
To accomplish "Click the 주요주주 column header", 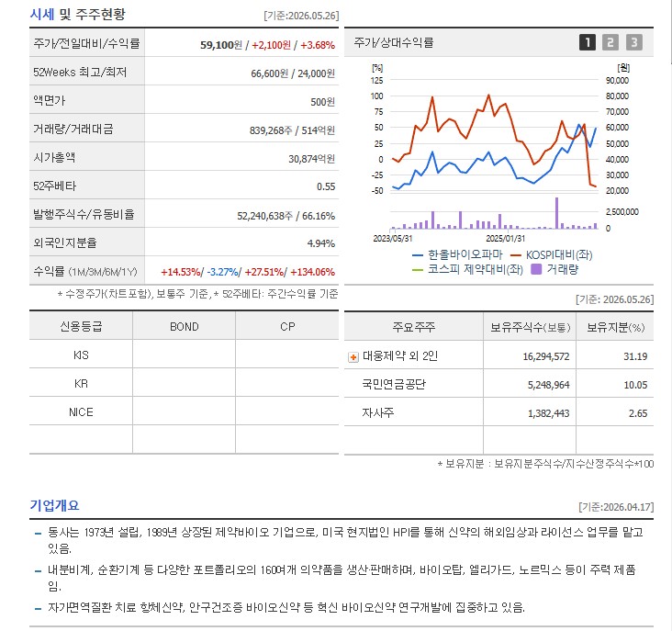I will [x=413, y=327].
